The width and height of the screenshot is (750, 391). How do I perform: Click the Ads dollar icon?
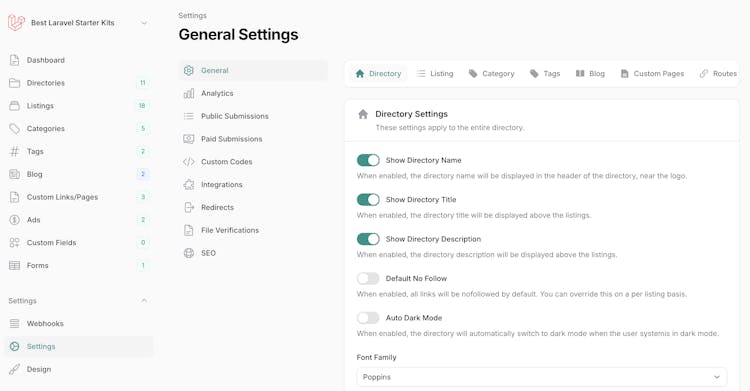15,220
